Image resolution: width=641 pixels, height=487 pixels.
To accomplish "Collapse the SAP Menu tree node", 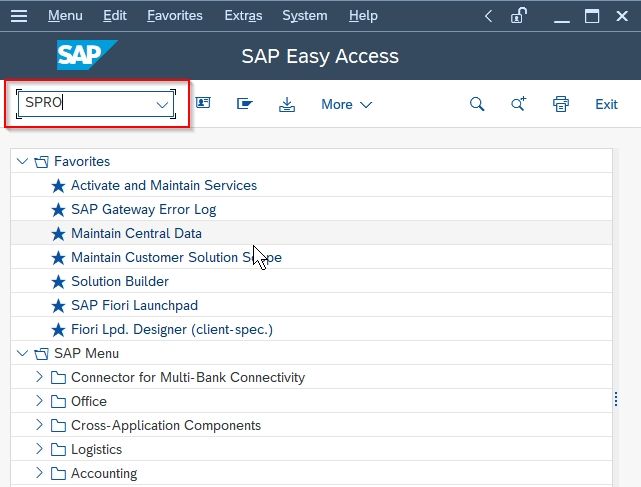I will click(22, 353).
